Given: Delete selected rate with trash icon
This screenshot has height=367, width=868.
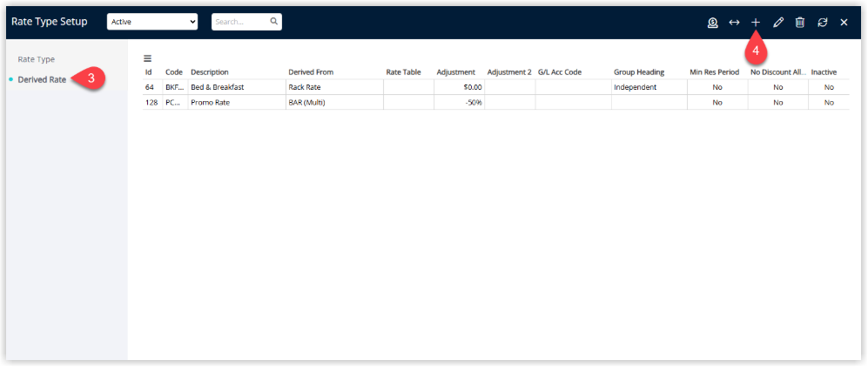Looking at the screenshot, I should click(x=800, y=22).
